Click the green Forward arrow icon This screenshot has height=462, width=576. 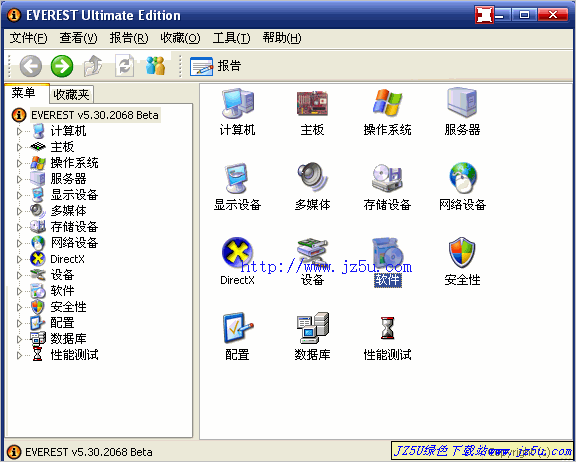(x=62, y=66)
